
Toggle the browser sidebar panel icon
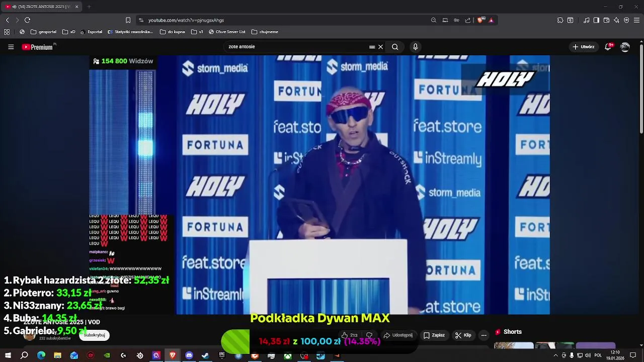[x=596, y=20]
